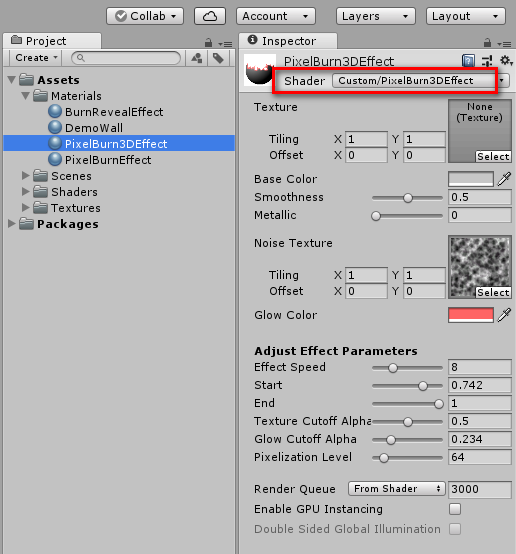Viewport: 516px width, 554px height.
Task: Open the Inspector panel options menu icon
Action: click(x=504, y=44)
